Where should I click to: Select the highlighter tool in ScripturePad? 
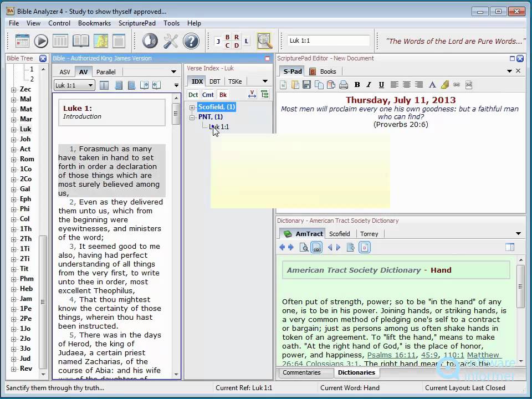coord(445,85)
